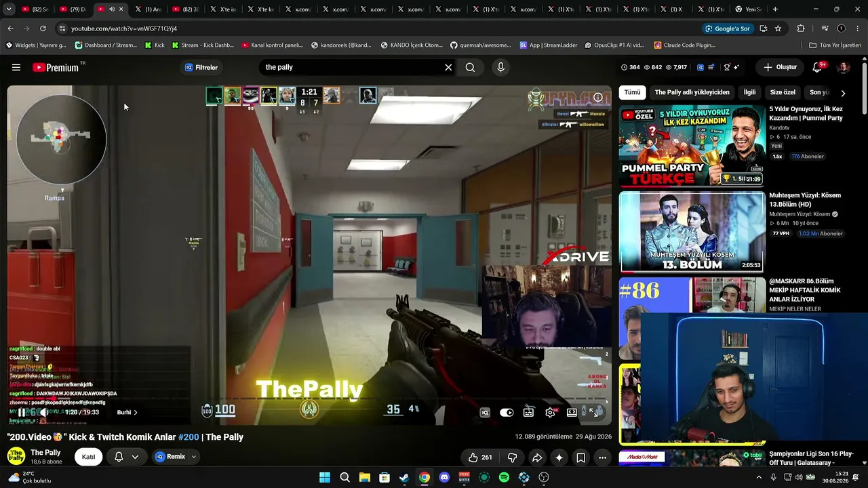Click the sparkle icon beside share

pyautogui.click(x=559, y=457)
